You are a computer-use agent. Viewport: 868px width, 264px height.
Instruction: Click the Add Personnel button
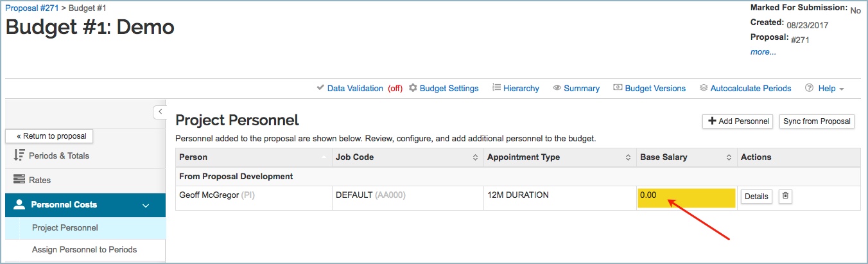tap(738, 121)
